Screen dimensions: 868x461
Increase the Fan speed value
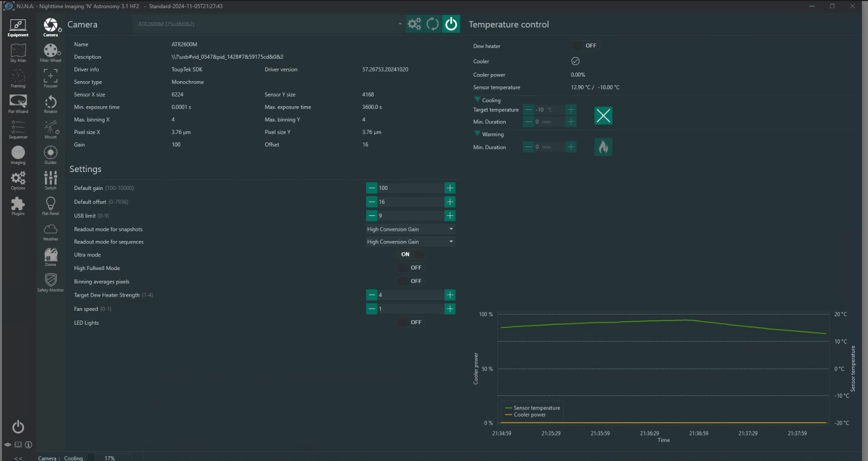coord(450,309)
